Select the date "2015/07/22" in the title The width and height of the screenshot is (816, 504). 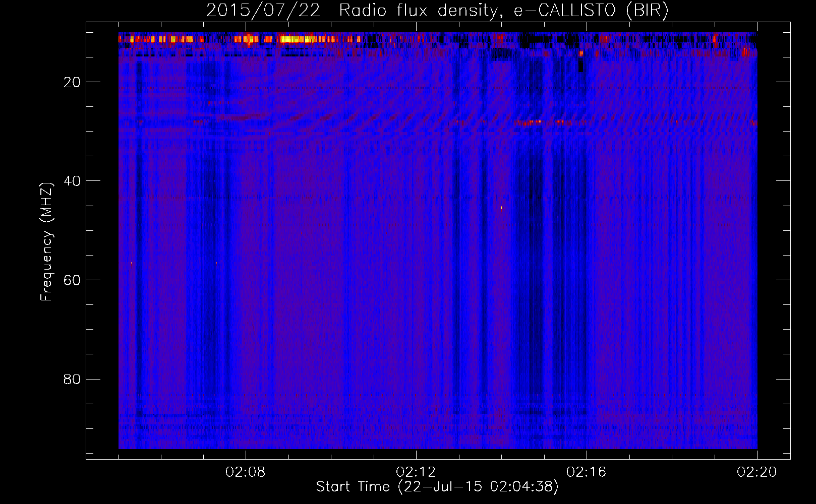point(263,11)
